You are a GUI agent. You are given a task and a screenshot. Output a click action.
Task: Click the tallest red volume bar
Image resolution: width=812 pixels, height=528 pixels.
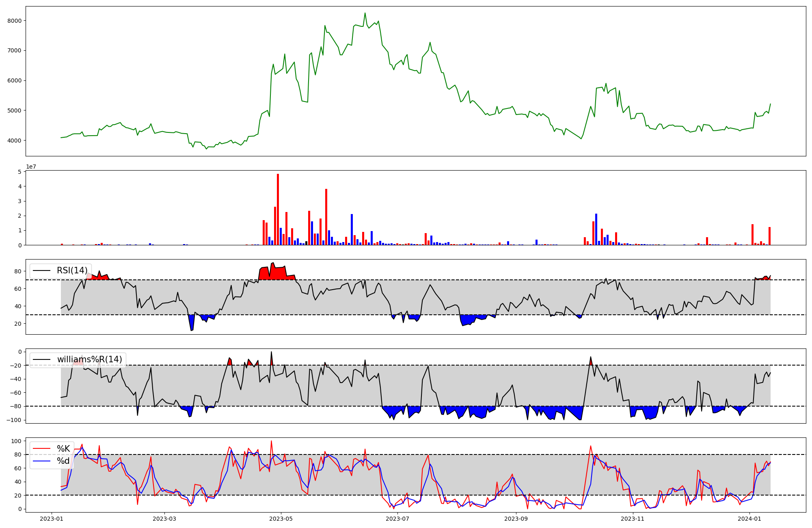click(x=278, y=209)
